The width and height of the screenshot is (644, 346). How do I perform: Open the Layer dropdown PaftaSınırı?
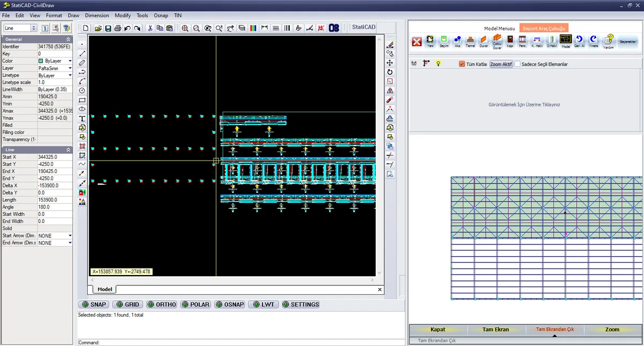[55, 68]
